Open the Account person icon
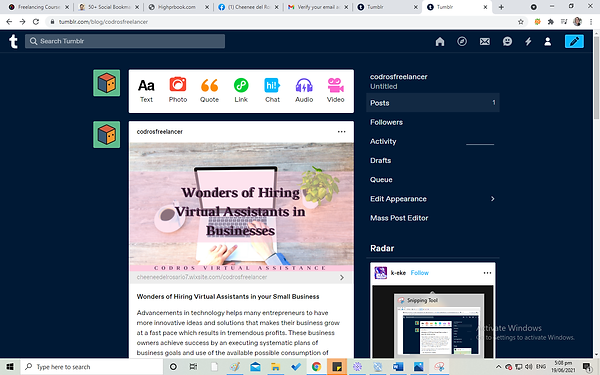The height and width of the screenshot is (375, 600). point(548,41)
